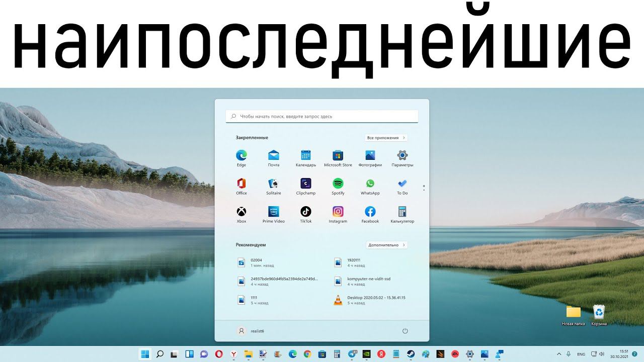This screenshot has width=644, height=362.
Task: Click the microphone tray icon
Action: click(569, 354)
